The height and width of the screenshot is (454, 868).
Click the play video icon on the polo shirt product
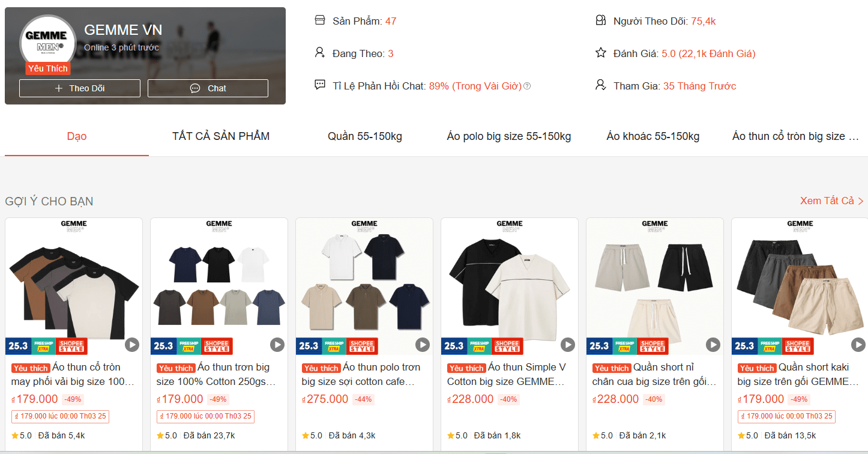pos(422,345)
